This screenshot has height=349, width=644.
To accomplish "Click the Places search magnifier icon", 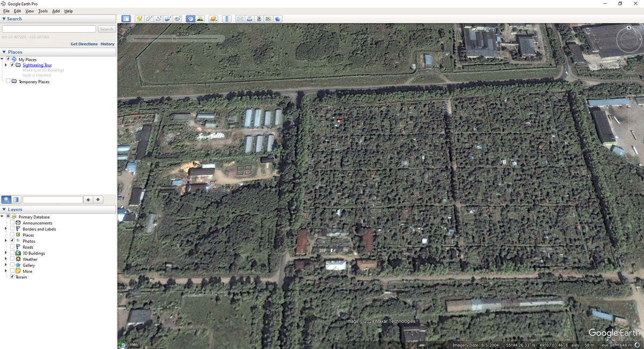I will 6,200.
